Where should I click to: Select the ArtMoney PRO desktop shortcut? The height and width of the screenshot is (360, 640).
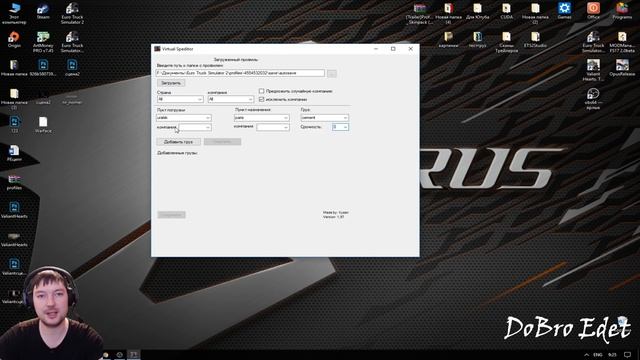click(43, 42)
